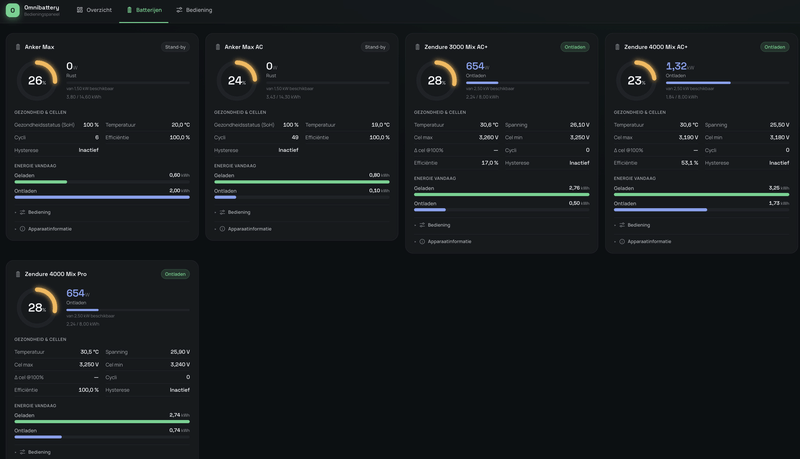This screenshot has height=459, width=800.
Task: Click the Zendure 3000 Mix AC+ title
Action: (x=456, y=47)
